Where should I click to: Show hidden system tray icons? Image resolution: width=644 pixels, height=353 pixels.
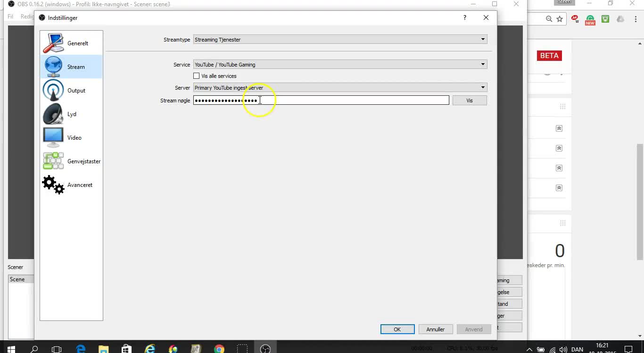click(529, 350)
